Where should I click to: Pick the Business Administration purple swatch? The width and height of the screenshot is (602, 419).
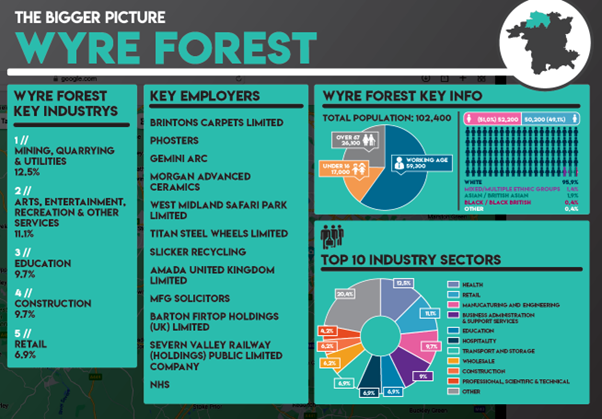(453, 315)
